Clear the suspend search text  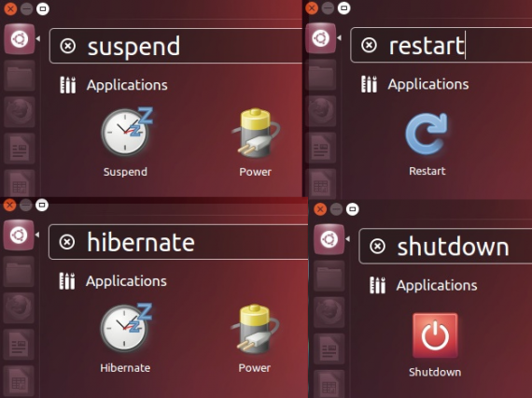point(68,46)
